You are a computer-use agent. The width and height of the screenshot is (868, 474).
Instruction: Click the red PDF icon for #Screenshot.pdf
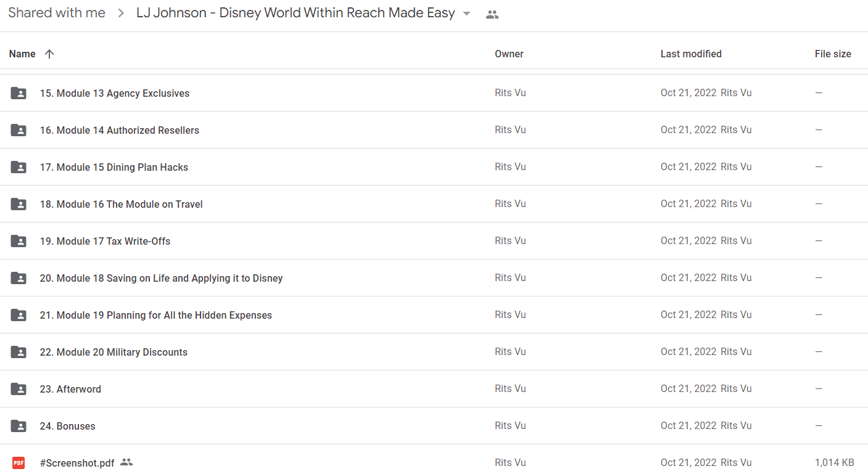pyautogui.click(x=19, y=463)
